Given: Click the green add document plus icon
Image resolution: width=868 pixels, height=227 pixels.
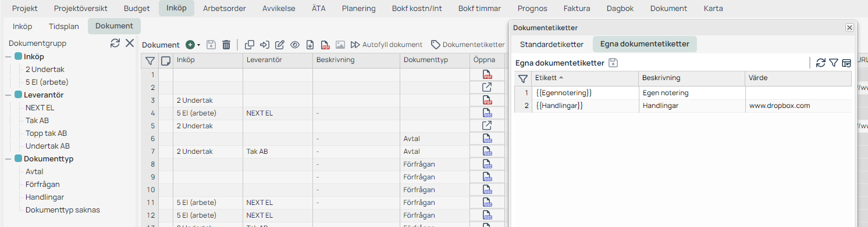Looking at the screenshot, I should (x=190, y=45).
